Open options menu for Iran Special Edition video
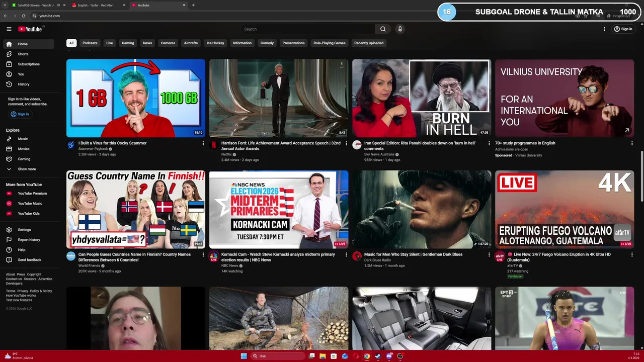The height and width of the screenshot is (362, 644). [x=489, y=143]
